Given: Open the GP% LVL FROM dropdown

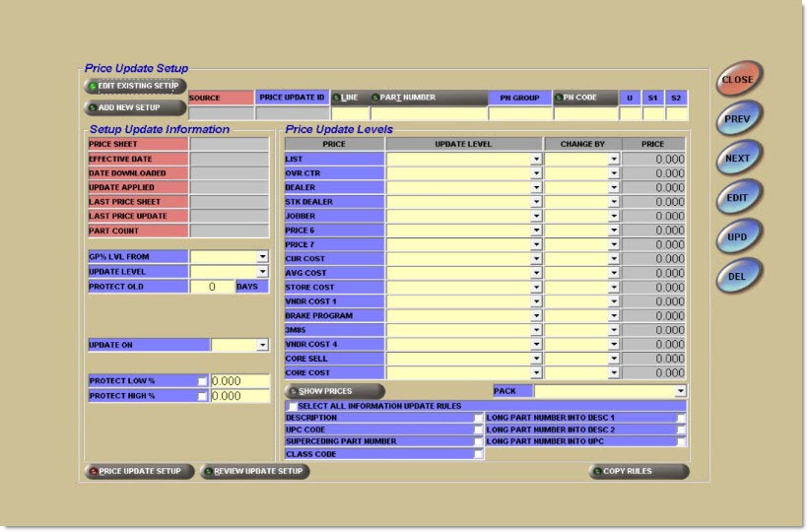Looking at the screenshot, I should (262, 257).
